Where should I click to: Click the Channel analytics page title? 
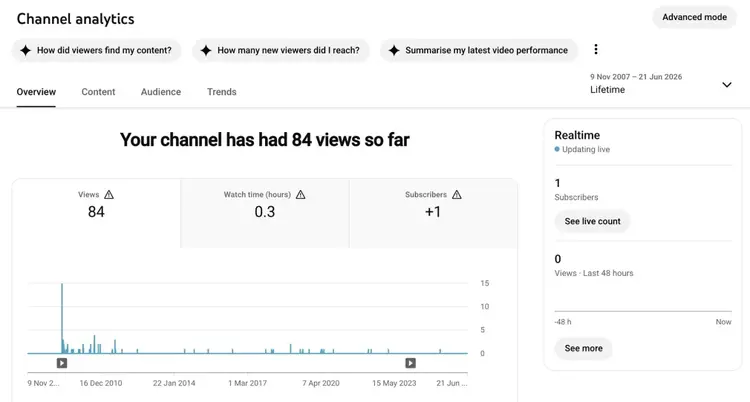coord(76,19)
